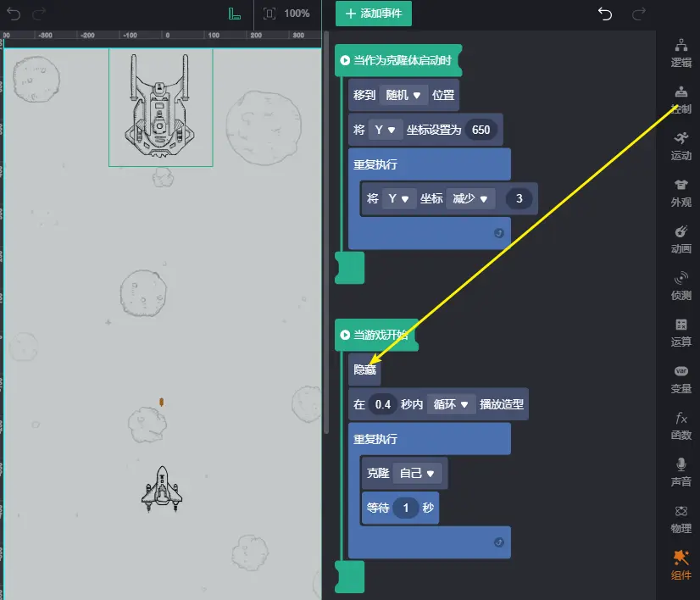Open Y dropdown in 坐标 减少 block
Screen dimensions: 700x600
[398, 198]
